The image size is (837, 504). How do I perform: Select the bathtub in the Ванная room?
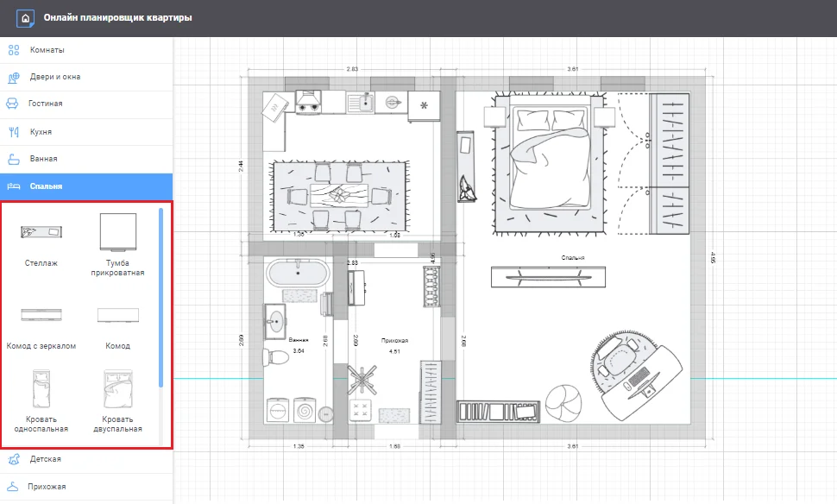point(298,274)
